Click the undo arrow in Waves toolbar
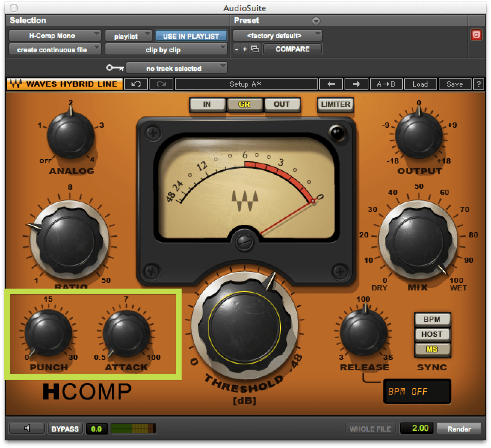 (x=136, y=84)
